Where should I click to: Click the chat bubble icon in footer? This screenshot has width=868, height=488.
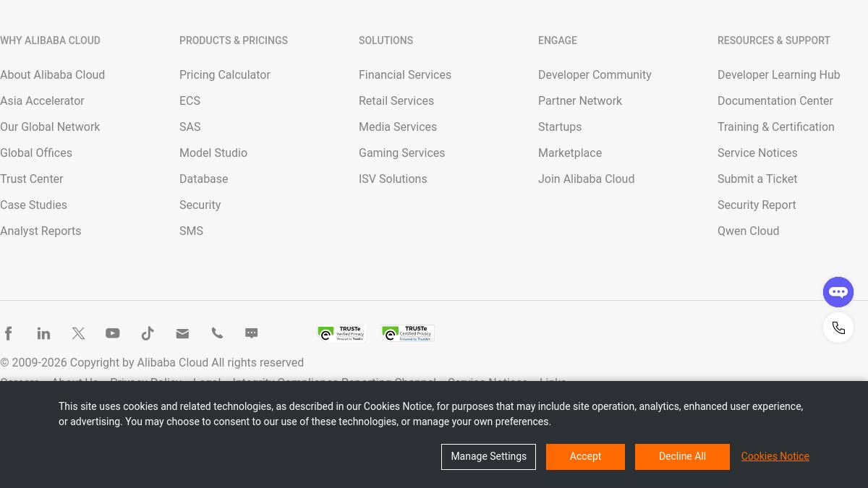tap(252, 333)
